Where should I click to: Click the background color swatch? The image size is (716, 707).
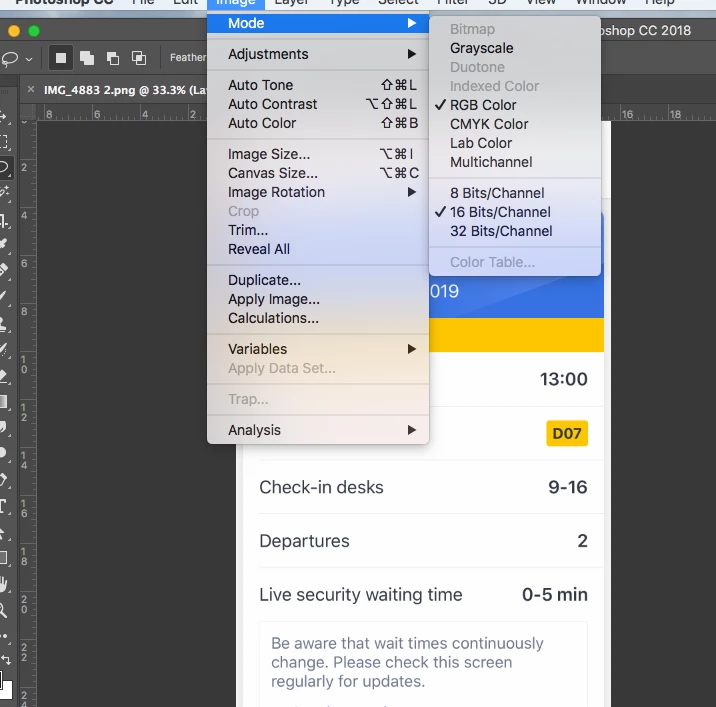pos(8,690)
